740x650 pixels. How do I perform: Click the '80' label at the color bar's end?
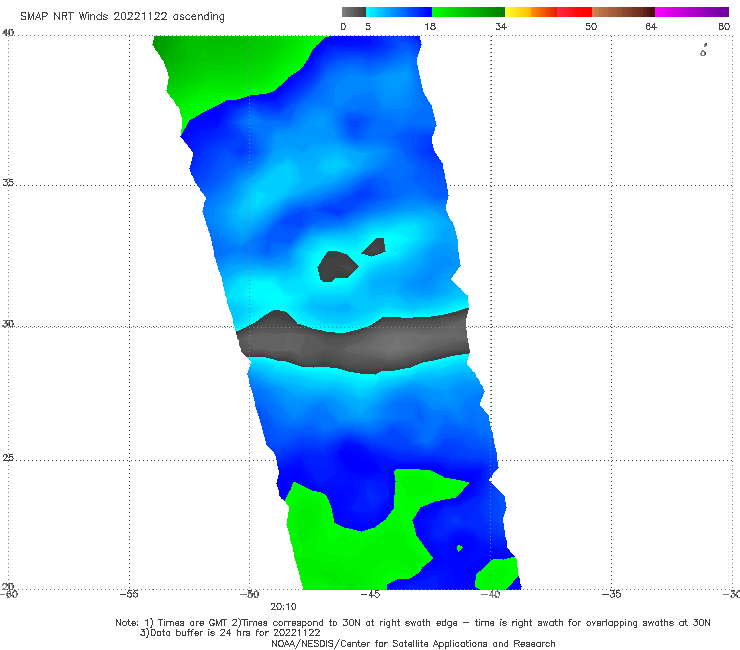click(x=724, y=26)
